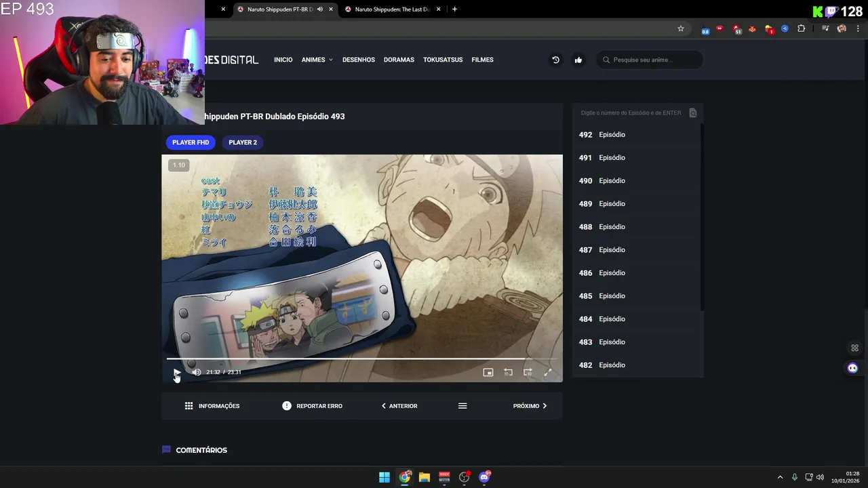The height and width of the screenshot is (488, 868).
Task: Open the DORAMAS section
Action: tap(399, 60)
